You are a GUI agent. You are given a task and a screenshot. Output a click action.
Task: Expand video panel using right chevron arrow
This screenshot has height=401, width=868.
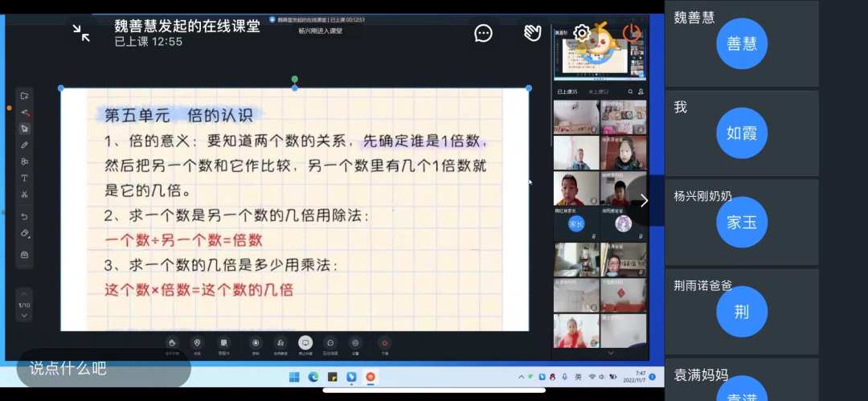pos(643,201)
